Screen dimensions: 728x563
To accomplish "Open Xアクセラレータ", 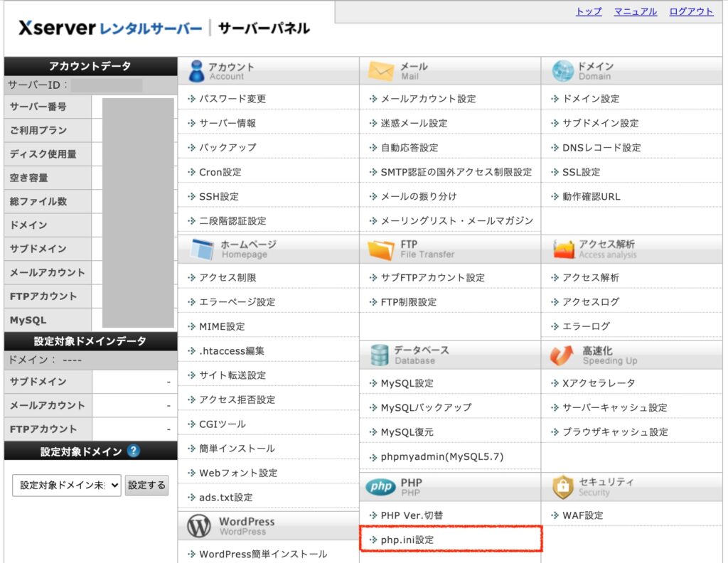I will pos(599,383).
